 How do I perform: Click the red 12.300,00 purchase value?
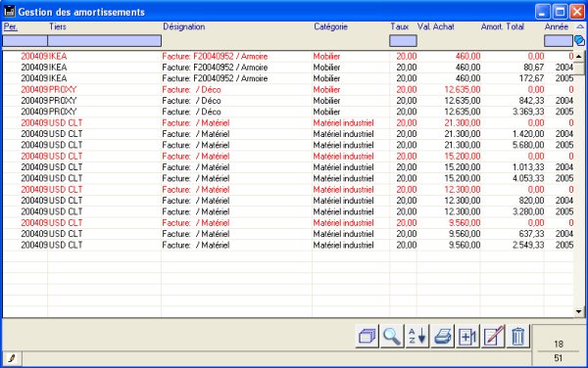click(463, 190)
